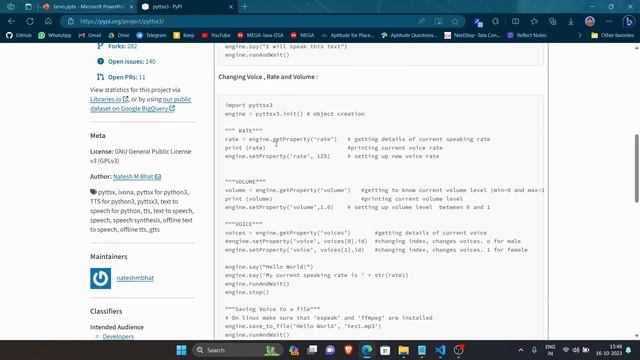Screen dimensions: 640x360
Task: Expand the bookmarks bar overflow chevron
Action: tap(580, 35)
